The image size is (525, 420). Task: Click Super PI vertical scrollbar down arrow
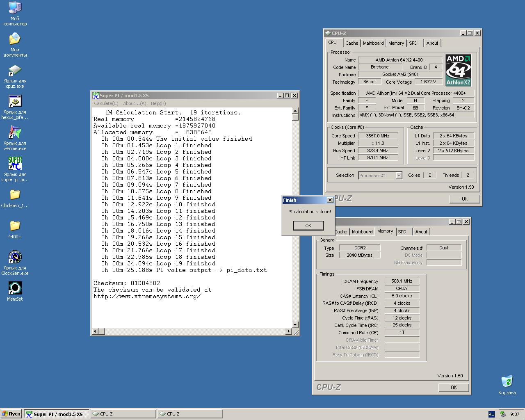[295, 324]
